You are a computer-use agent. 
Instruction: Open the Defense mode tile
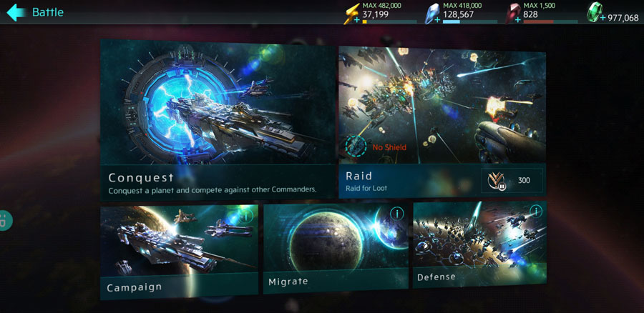[x=479, y=244]
